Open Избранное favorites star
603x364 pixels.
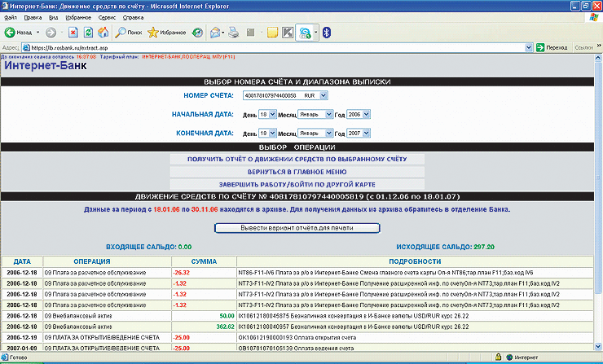(166, 33)
